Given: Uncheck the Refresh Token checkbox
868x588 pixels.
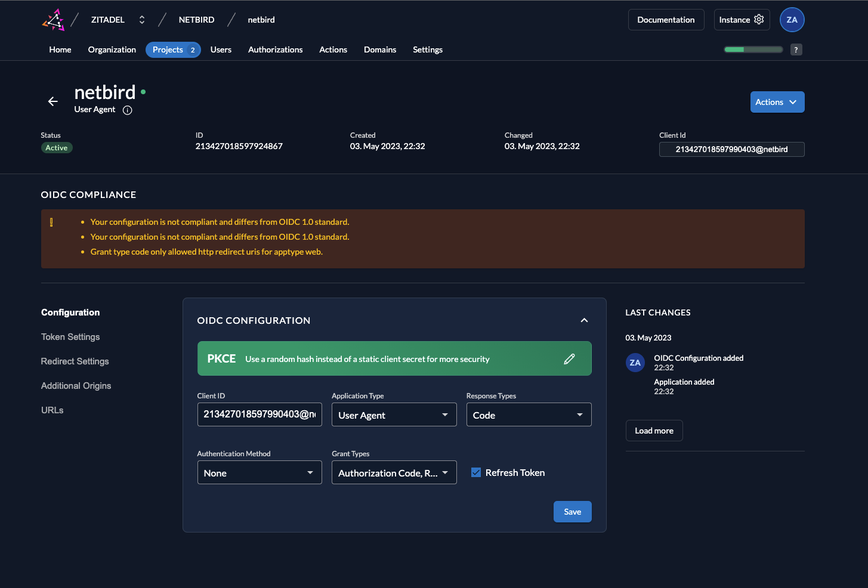Looking at the screenshot, I should pos(475,472).
